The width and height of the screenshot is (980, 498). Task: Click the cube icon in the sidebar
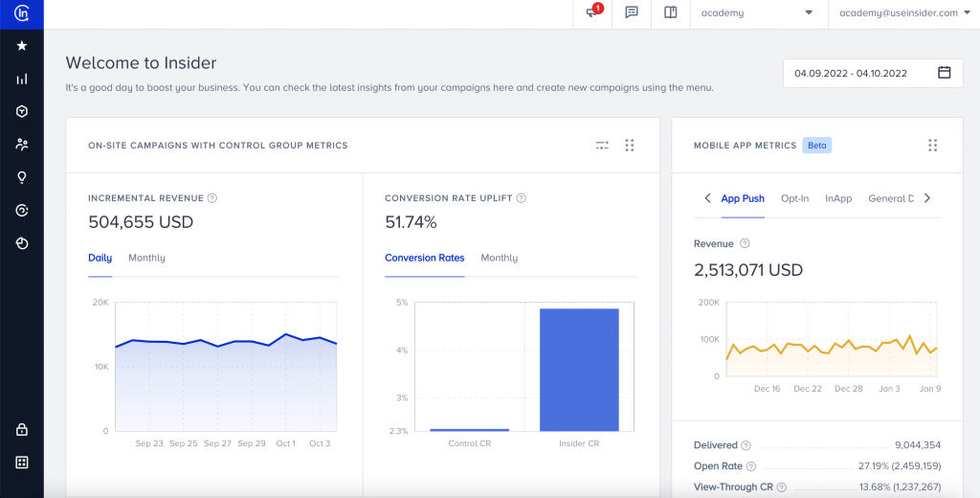pos(21,112)
